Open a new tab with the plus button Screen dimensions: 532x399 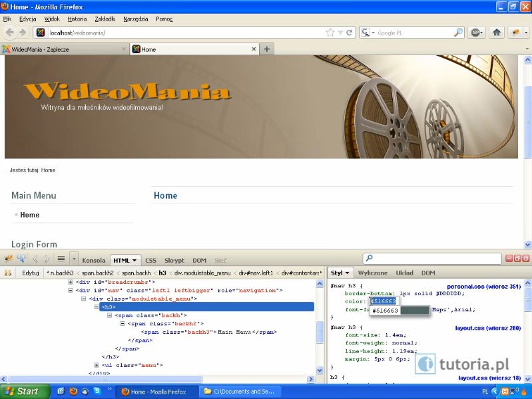[x=267, y=49]
